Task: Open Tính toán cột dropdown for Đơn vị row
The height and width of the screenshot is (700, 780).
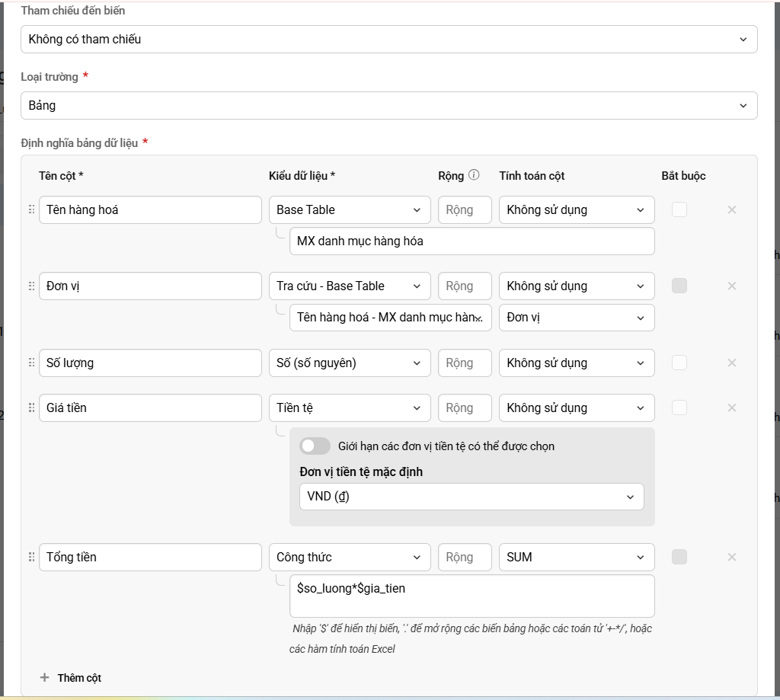Action: (577, 286)
